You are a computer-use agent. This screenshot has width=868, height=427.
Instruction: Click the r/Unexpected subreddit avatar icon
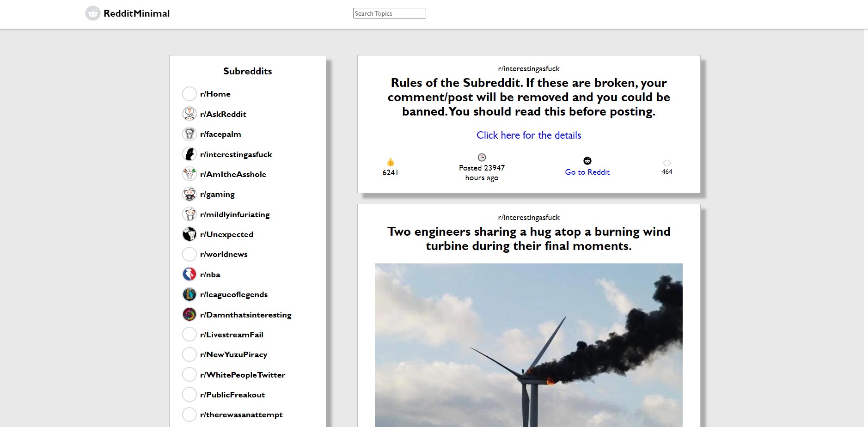189,234
